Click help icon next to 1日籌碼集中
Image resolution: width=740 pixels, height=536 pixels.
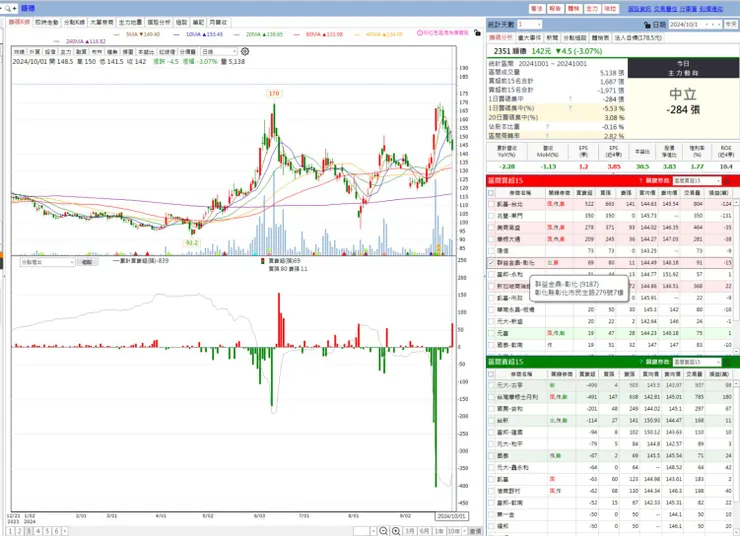pyautogui.click(x=570, y=99)
